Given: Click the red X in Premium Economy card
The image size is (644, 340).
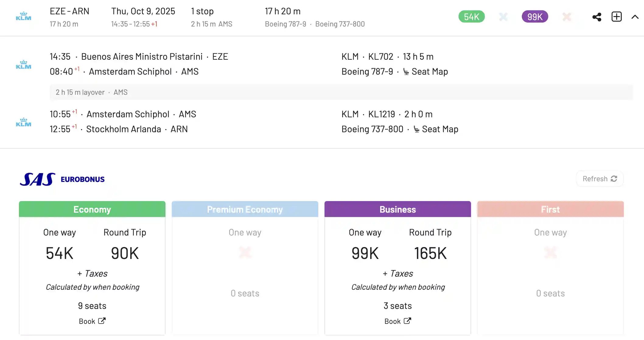Looking at the screenshot, I should (x=245, y=253).
